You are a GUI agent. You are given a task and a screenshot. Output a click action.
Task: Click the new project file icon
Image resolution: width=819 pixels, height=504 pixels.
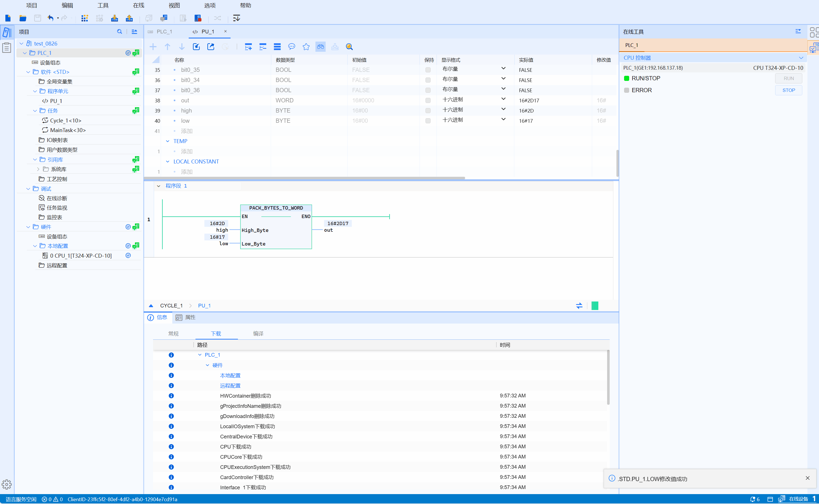(x=8, y=18)
